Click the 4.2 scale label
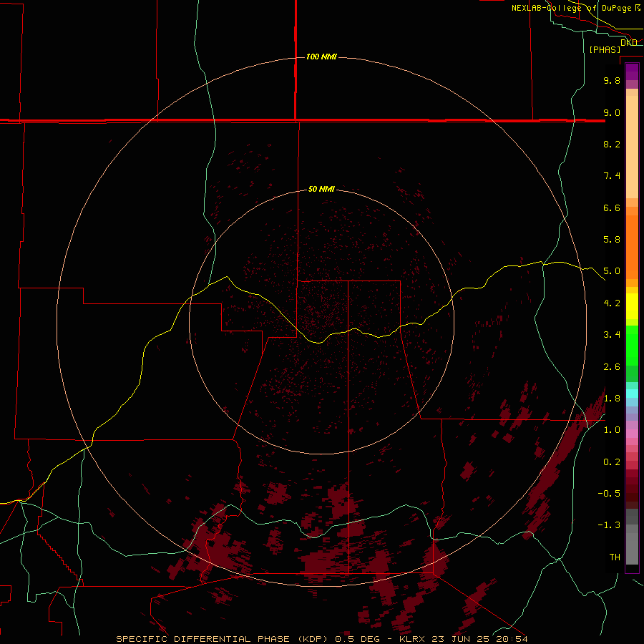644x644 pixels. tap(612, 303)
